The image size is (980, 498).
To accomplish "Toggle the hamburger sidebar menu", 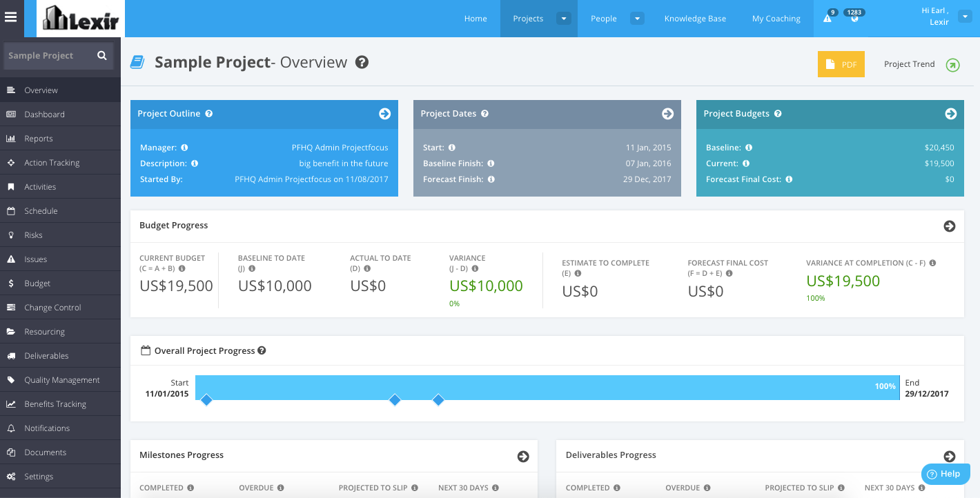I will coord(10,17).
